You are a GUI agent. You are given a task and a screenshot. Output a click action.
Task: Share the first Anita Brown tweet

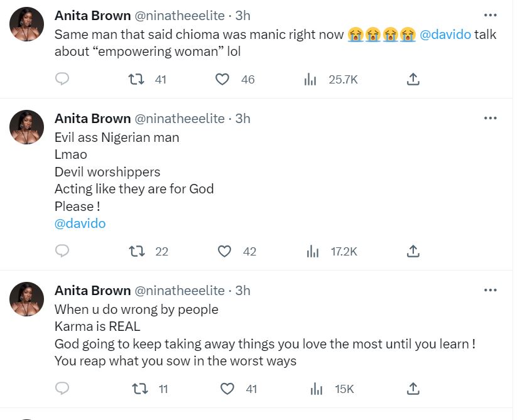pos(413,79)
